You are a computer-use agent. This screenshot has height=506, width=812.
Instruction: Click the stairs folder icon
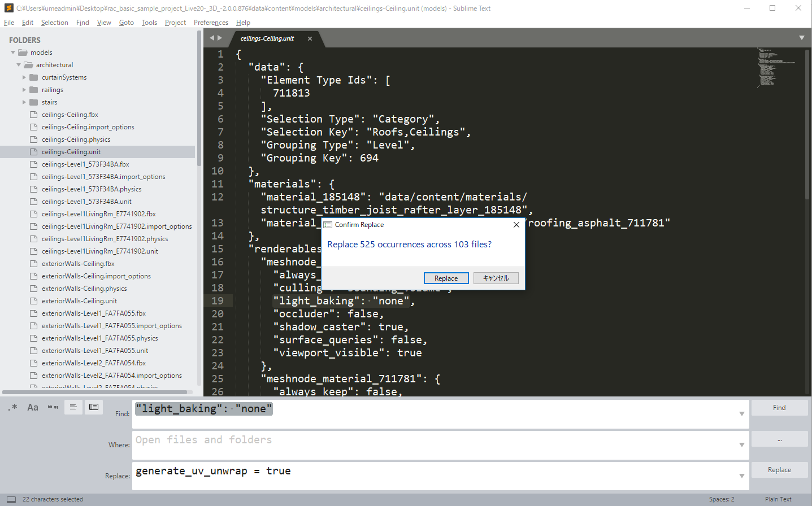34,102
